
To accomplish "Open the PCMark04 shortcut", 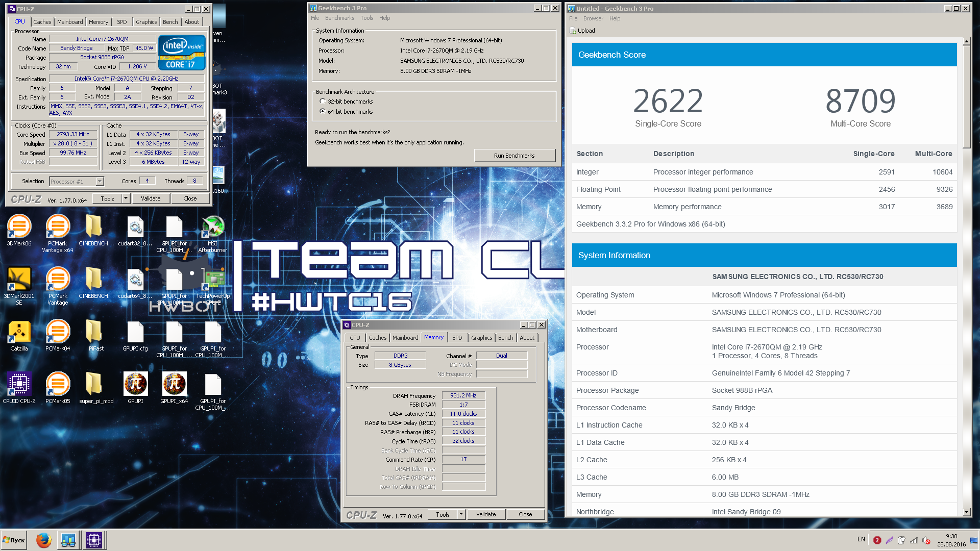I will click(58, 336).
